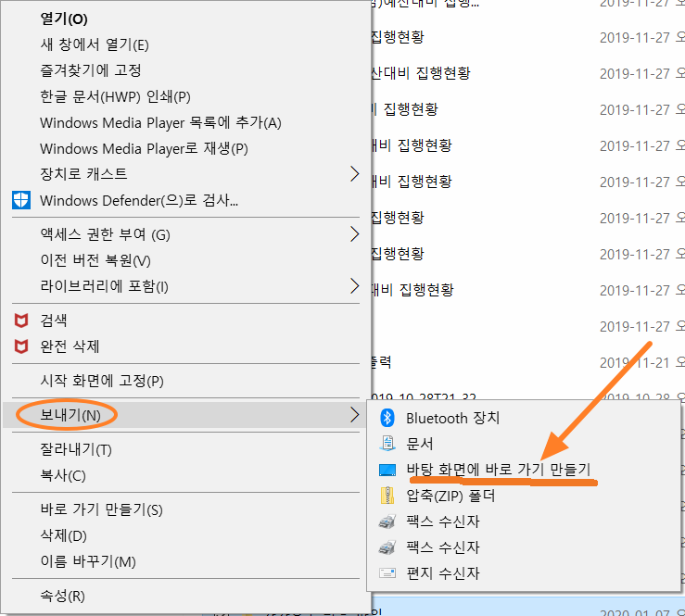The image size is (685, 616).
Task: Expand the 라이브러리에 포함 submenu arrow
Action: (355, 286)
